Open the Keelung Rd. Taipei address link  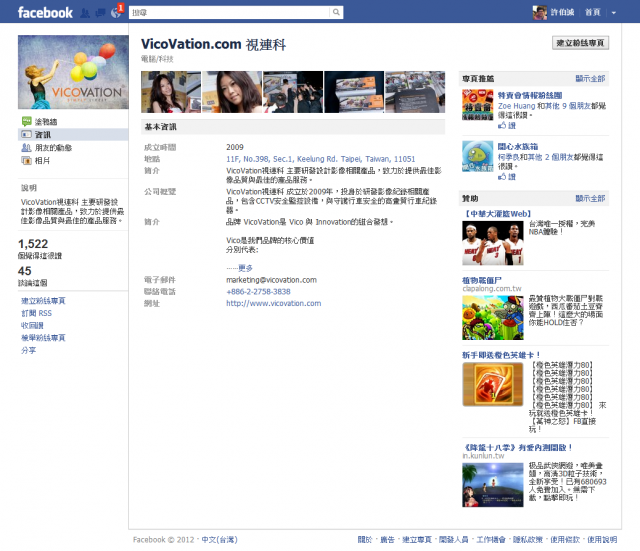320,159
